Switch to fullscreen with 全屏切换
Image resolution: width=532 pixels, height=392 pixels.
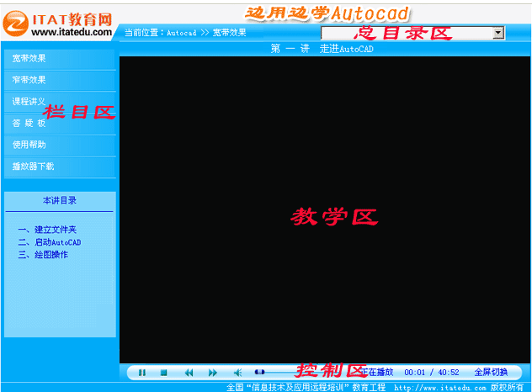[491, 372]
